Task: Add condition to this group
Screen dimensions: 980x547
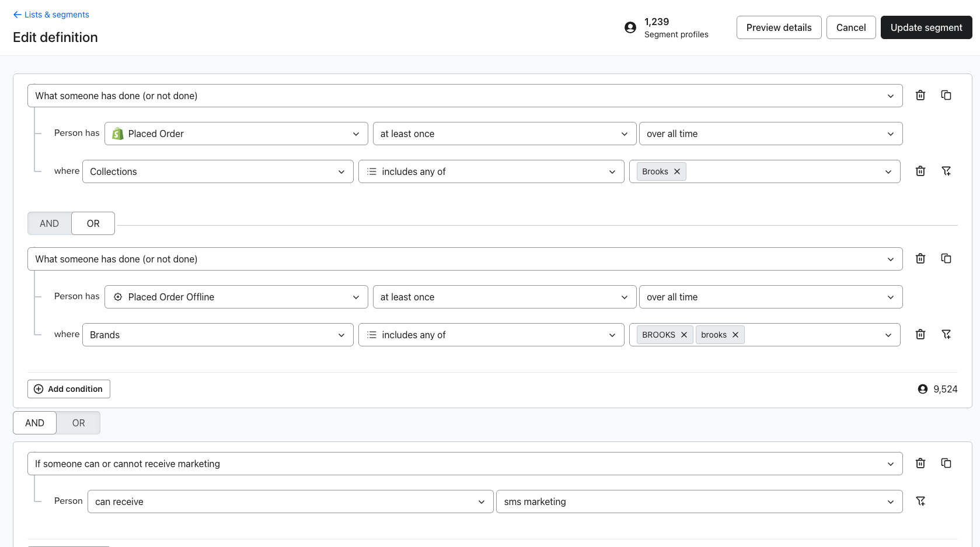Action: pos(69,389)
